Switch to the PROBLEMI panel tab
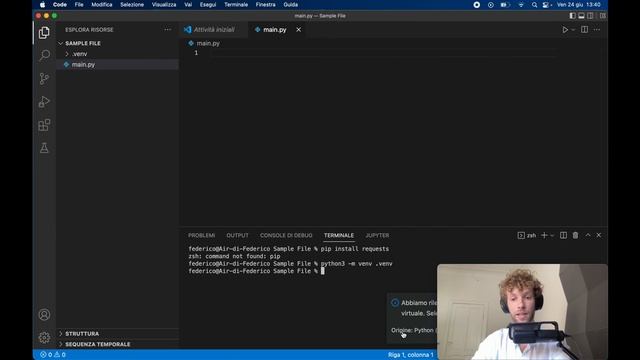The image size is (640, 360). click(202, 236)
